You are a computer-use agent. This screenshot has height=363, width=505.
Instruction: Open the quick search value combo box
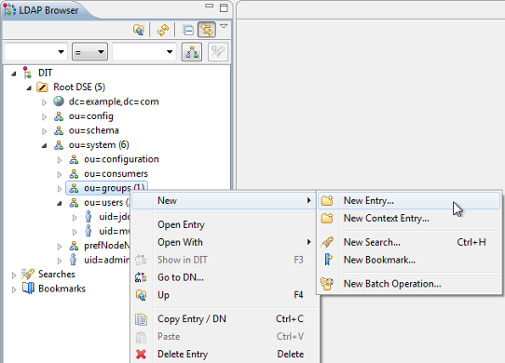[144, 52]
